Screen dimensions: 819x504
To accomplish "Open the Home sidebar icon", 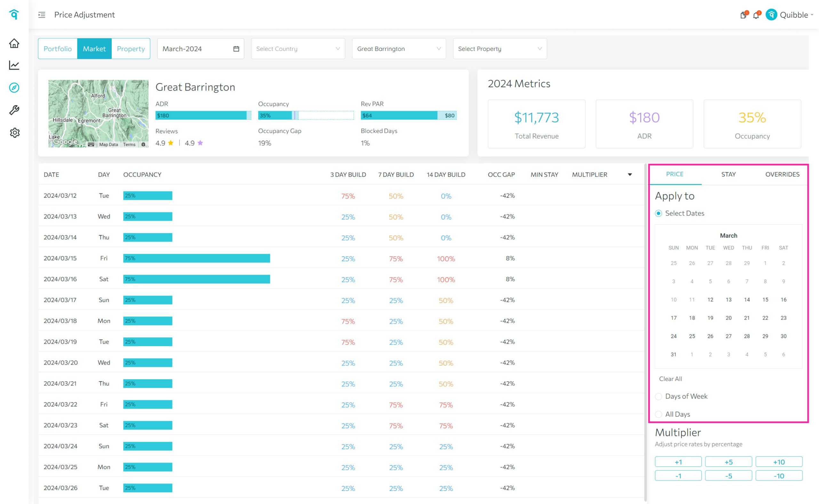I will [x=14, y=43].
